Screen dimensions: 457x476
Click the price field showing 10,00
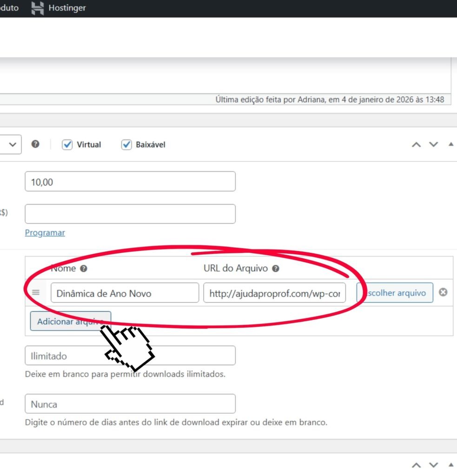[x=130, y=182]
